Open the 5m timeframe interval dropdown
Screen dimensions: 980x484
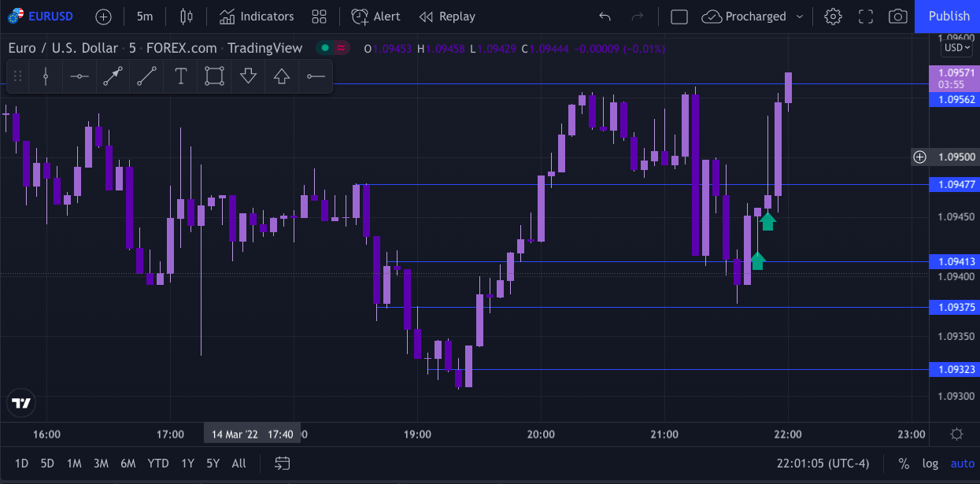click(144, 17)
